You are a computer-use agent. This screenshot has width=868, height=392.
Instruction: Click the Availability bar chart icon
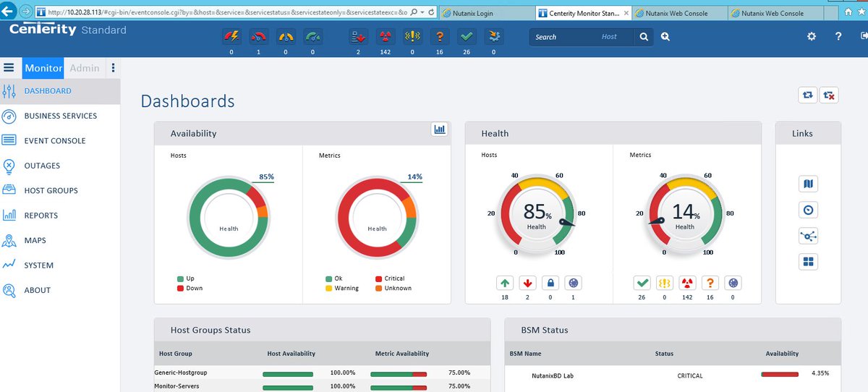pyautogui.click(x=439, y=129)
